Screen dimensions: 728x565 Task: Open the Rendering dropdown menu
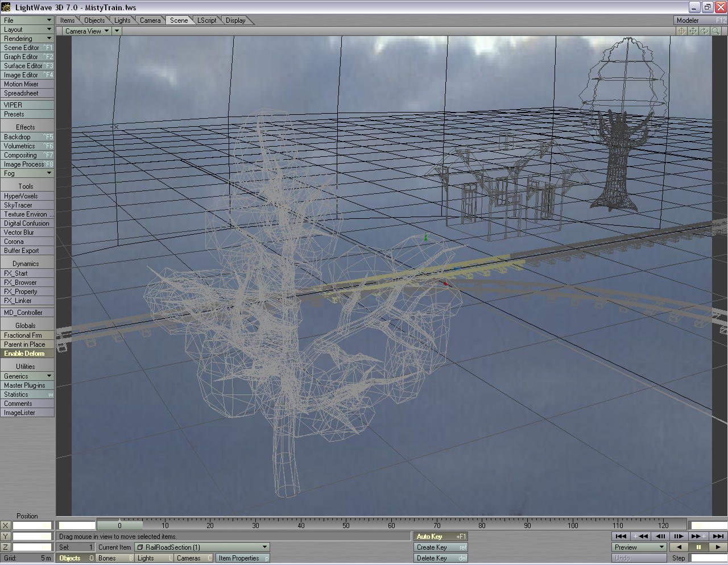27,39
